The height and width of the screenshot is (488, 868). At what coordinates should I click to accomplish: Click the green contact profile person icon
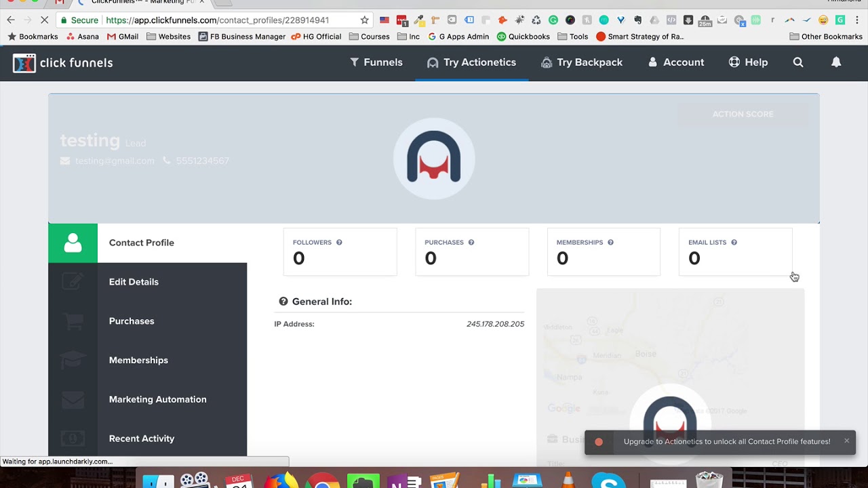(73, 243)
